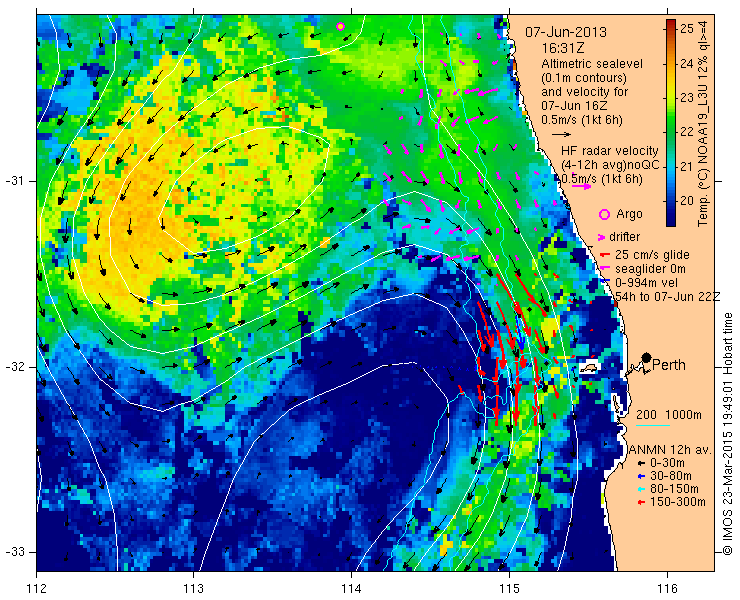Select the blue 30-80m ANMN arrow symbol

click(640, 476)
